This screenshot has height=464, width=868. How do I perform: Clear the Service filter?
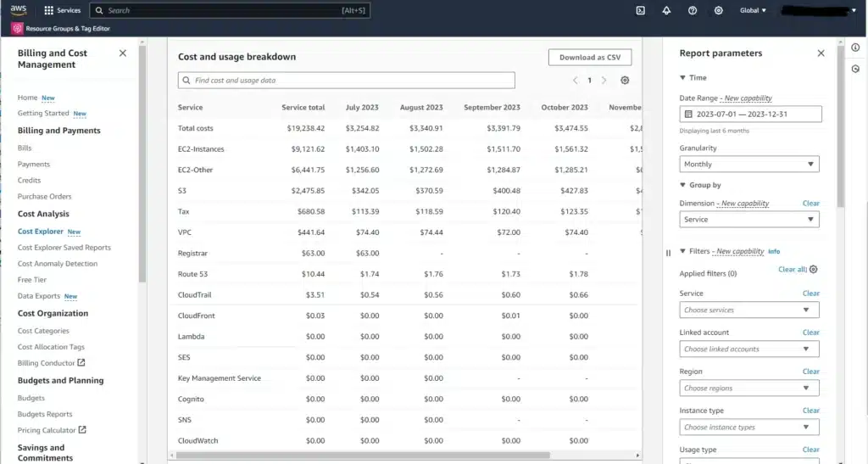tap(811, 293)
